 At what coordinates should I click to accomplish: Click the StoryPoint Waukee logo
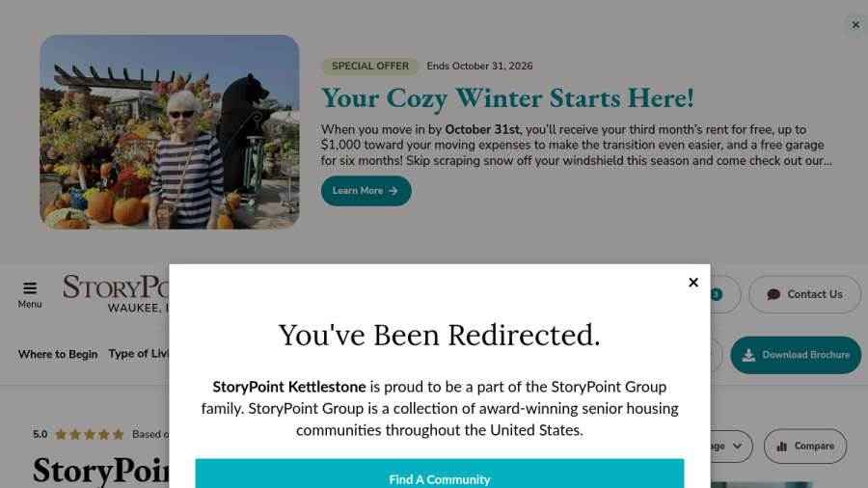[117, 294]
